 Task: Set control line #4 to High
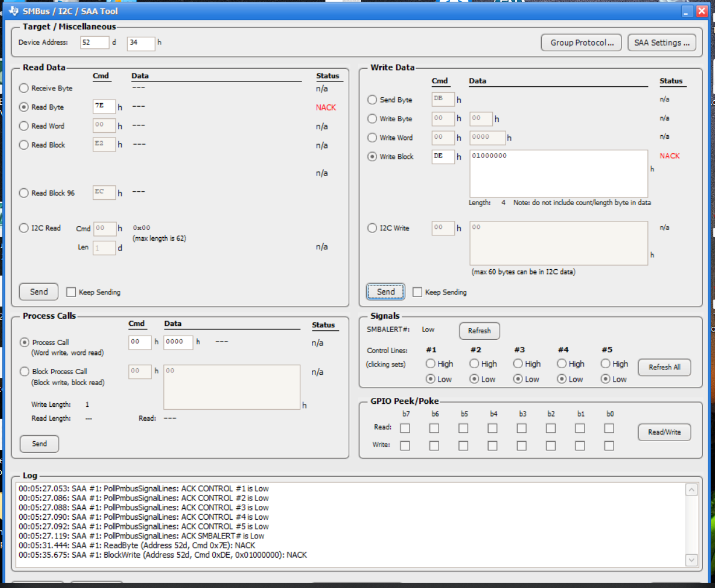click(562, 364)
